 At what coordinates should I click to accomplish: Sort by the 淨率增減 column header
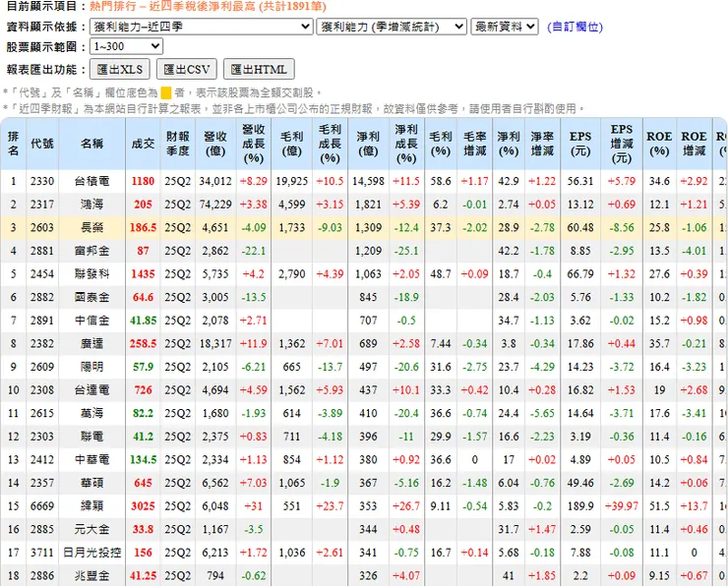coord(542,144)
